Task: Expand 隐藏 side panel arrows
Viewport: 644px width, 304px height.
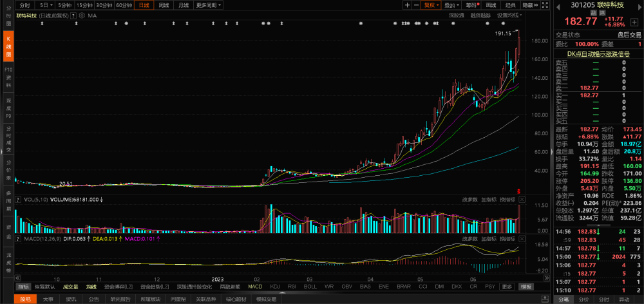Action: click(530, 5)
